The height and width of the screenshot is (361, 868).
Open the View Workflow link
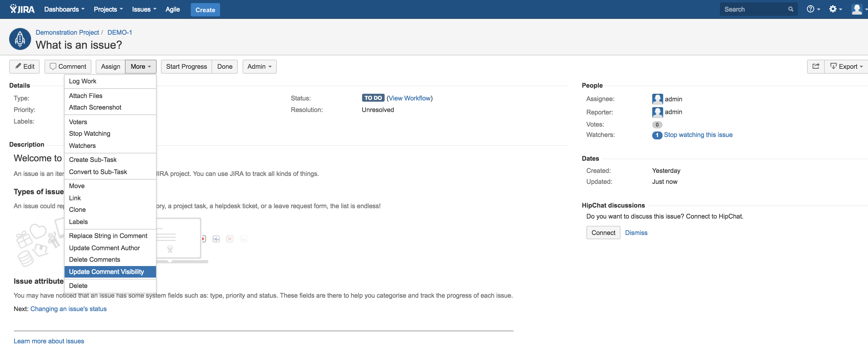coord(410,98)
